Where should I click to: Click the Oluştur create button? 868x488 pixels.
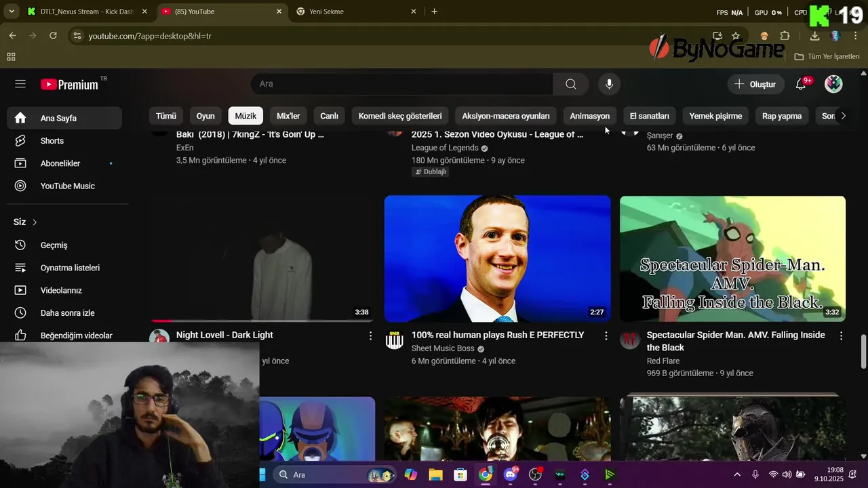pyautogui.click(x=756, y=84)
